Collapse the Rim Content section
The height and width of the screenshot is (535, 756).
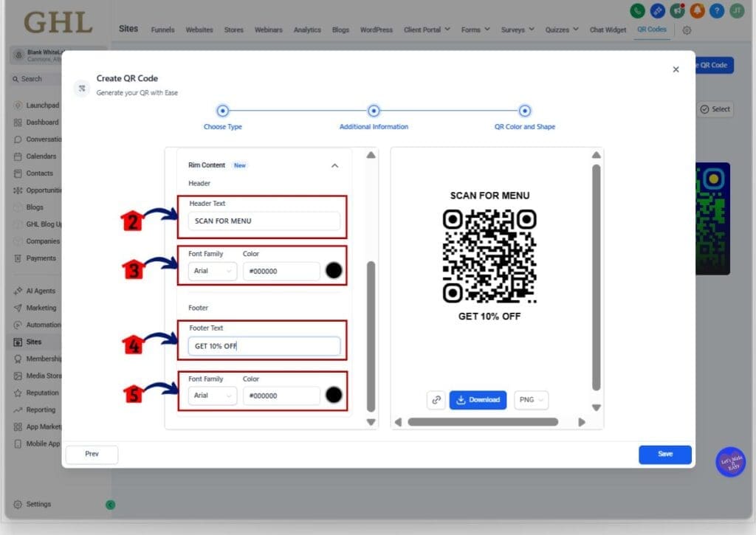click(334, 165)
